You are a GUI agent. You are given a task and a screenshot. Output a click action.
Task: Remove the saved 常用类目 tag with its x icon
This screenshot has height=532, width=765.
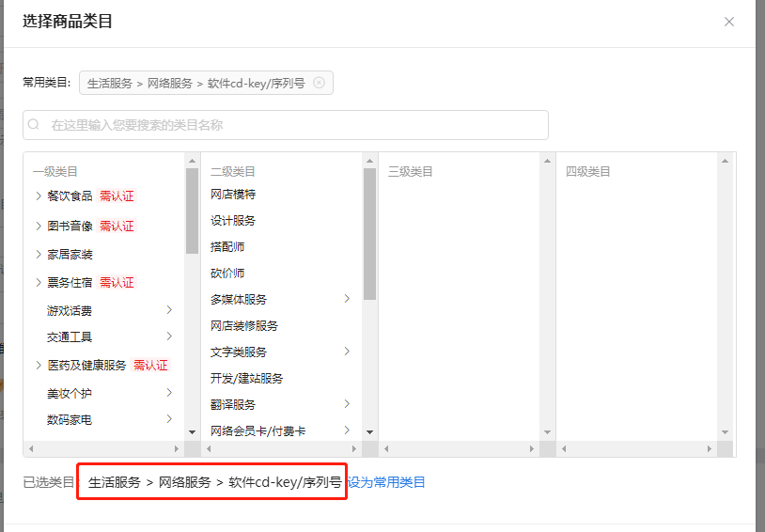[x=319, y=83]
